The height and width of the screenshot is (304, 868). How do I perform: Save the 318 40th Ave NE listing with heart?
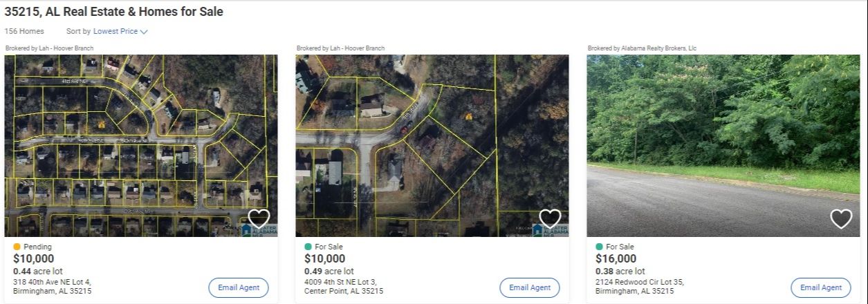(259, 219)
